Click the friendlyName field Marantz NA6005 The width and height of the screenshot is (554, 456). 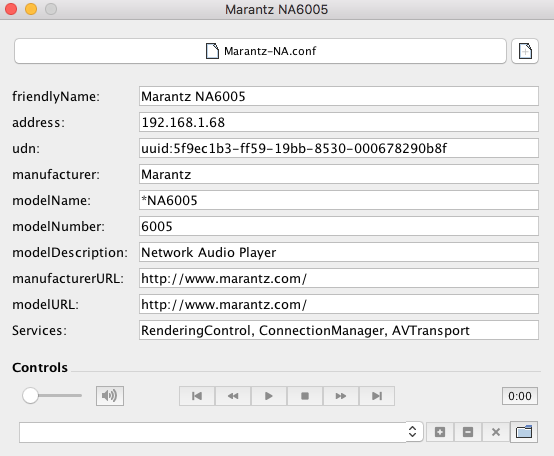(x=338, y=96)
